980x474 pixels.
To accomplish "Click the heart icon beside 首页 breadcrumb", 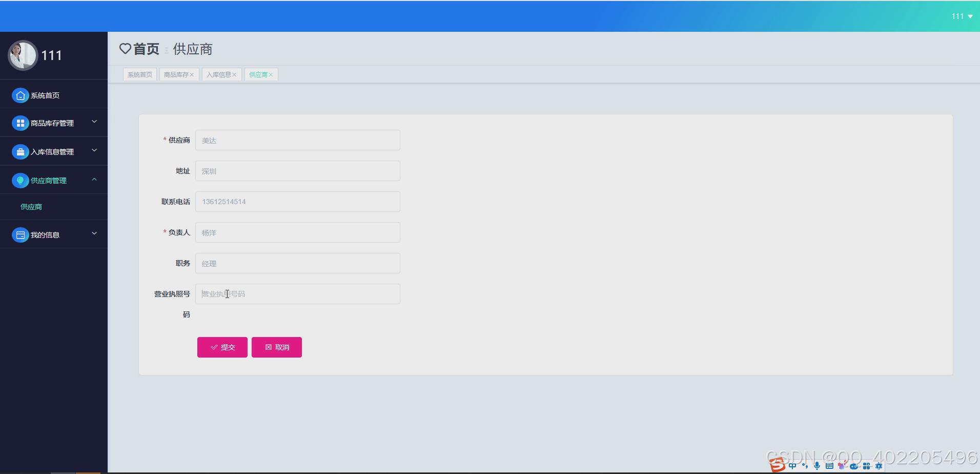I will (126, 49).
